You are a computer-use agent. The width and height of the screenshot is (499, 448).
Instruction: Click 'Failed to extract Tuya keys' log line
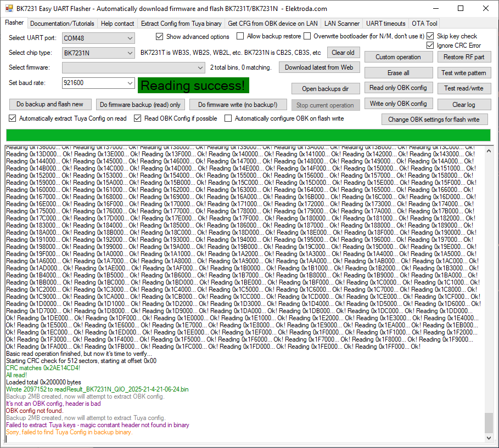click(x=97, y=425)
